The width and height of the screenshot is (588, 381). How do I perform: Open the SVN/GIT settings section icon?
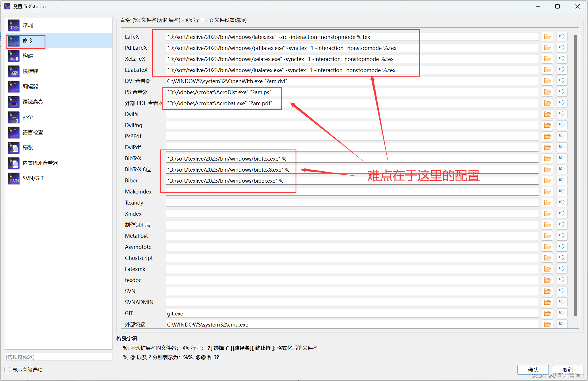click(x=13, y=178)
